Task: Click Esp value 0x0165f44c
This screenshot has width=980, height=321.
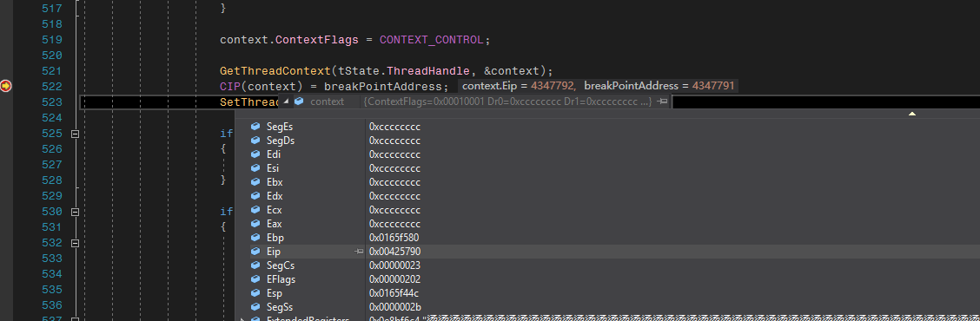Action: tap(394, 293)
